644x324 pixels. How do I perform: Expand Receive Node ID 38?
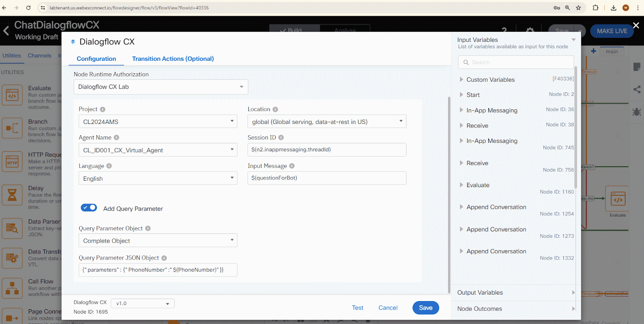(461, 126)
